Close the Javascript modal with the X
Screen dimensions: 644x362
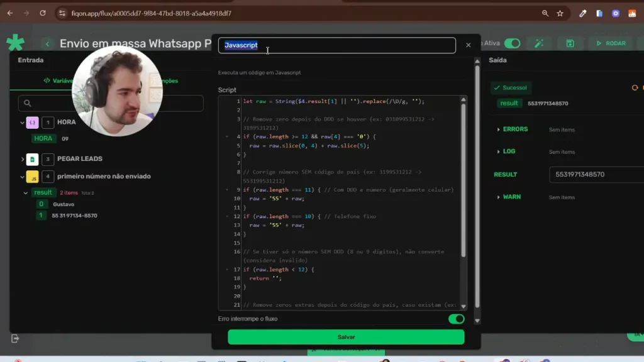point(468,45)
